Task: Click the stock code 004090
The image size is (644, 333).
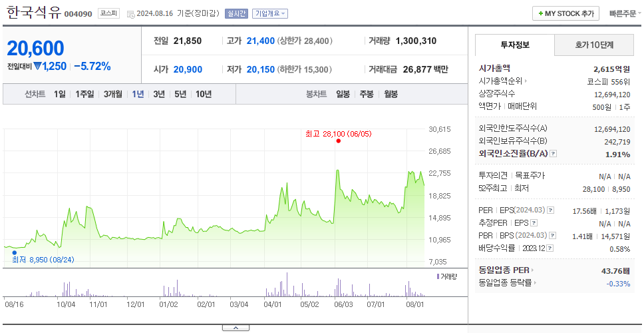Action: tap(78, 15)
